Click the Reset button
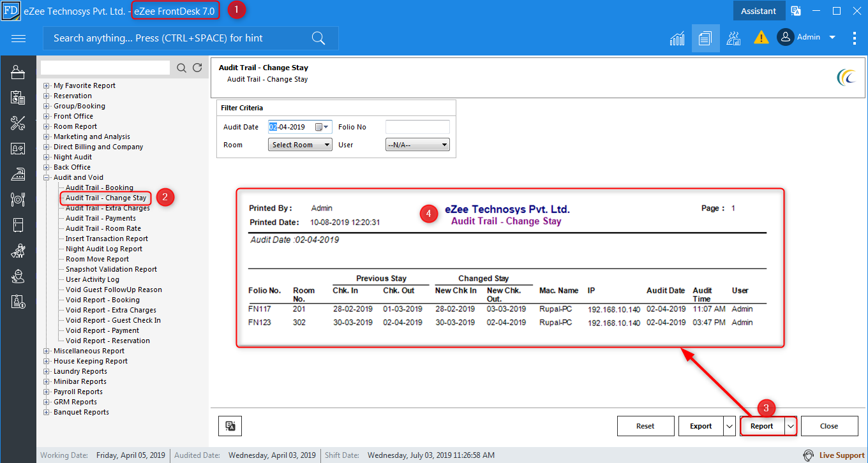Screen dimensions: 868x463 [645, 426]
